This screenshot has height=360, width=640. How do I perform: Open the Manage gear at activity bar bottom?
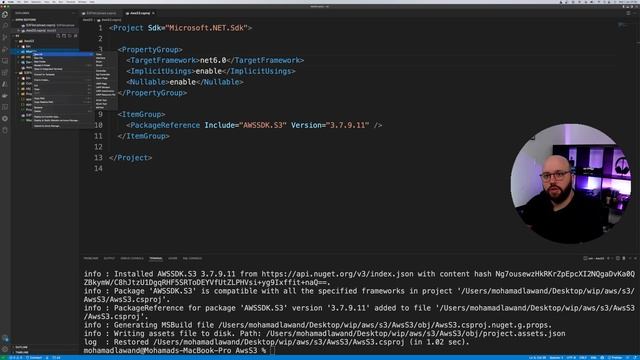coord(5,349)
